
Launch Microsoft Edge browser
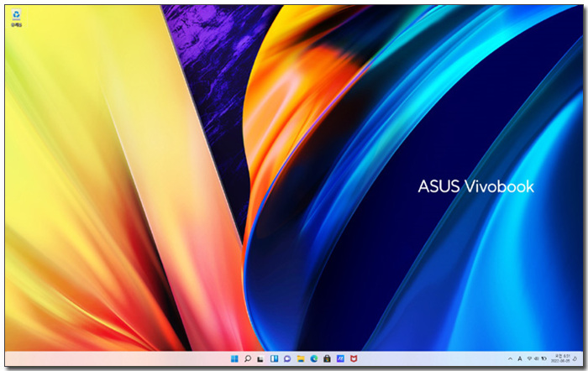(313, 358)
